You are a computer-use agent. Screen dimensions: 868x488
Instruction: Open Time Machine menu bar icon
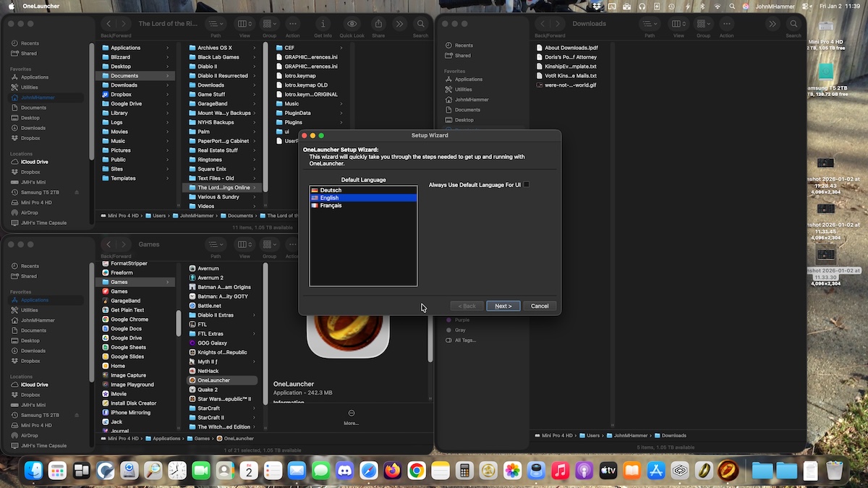click(x=671, y=6)
